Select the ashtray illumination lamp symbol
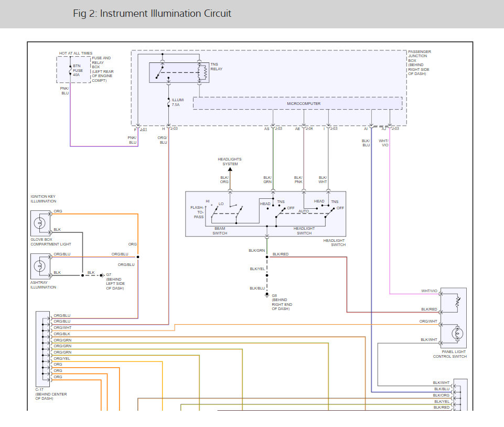Viewport: 504px width, 427px height. [39, 265]
